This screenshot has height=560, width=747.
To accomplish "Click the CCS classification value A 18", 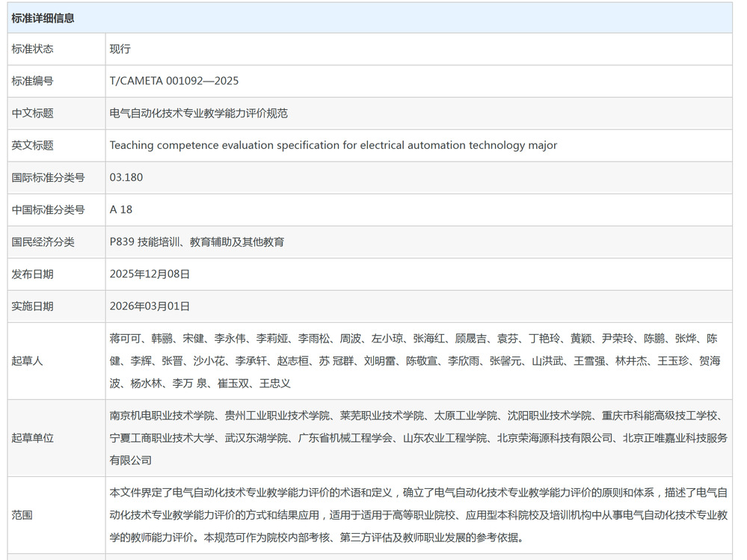I will [121, 210].
